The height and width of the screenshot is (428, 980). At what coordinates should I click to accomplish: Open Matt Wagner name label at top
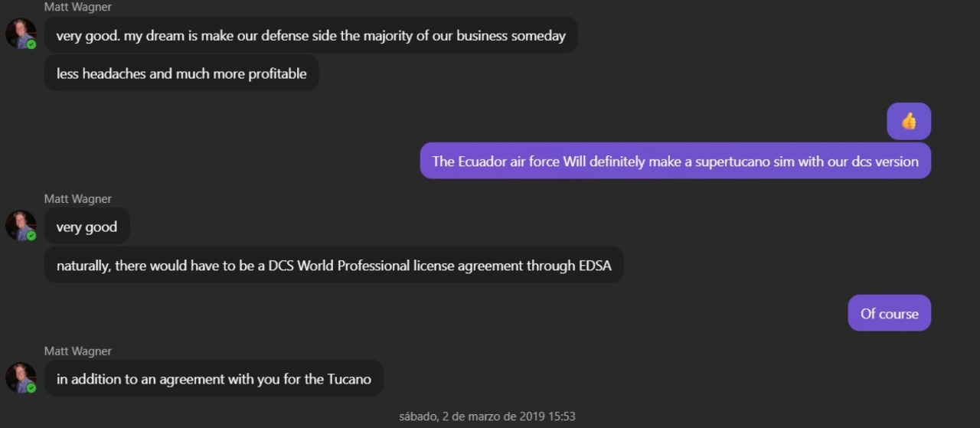pyautogui.click(x=78, y=7)
